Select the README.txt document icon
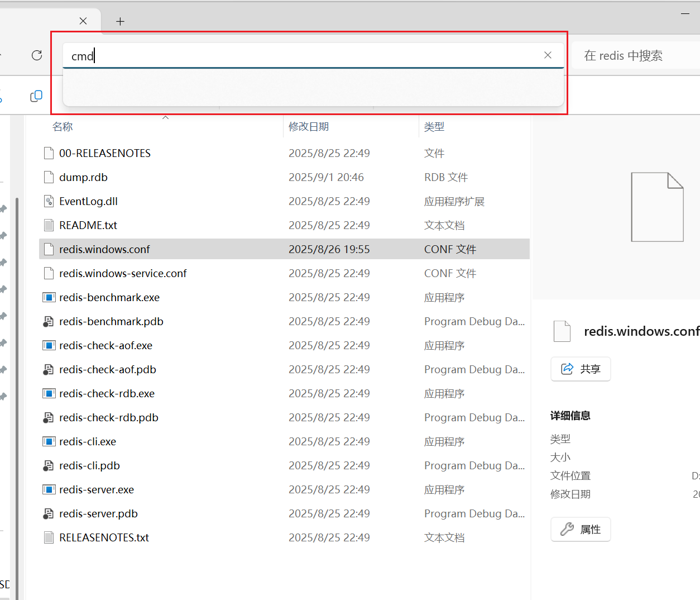 coord(49,225)
